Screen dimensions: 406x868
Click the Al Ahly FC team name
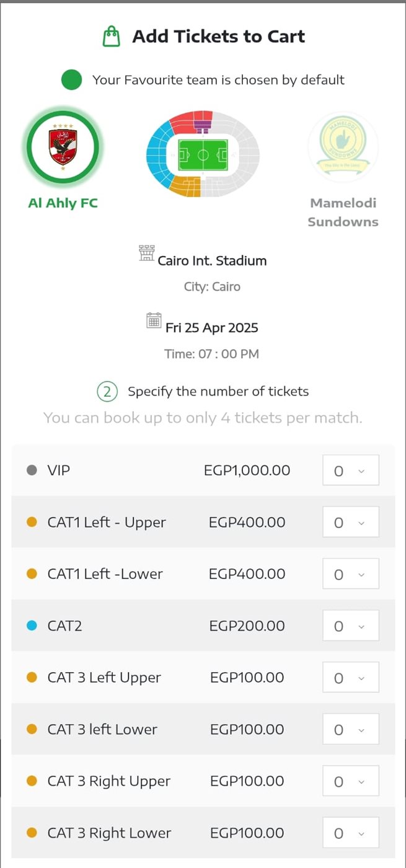click(63, 203)
